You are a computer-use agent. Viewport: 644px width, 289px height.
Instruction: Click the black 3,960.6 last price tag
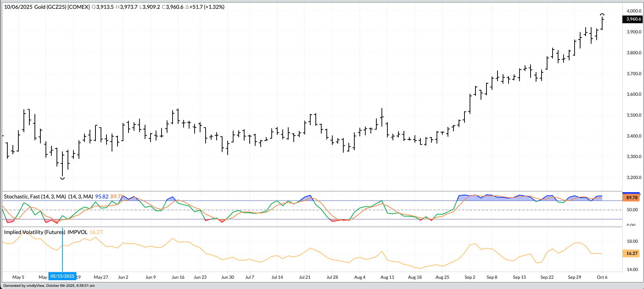(x=633, y=19)
